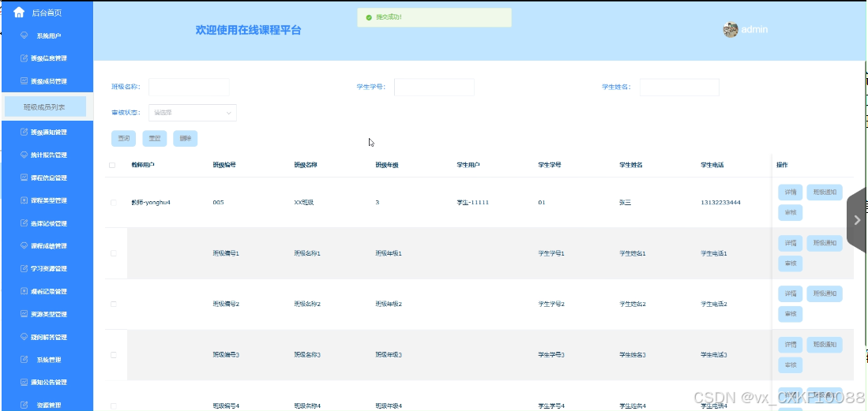Click the edit icon beside 选课记录管理
Viewport: 868px width, 411px height.
[x=24, y=223]
